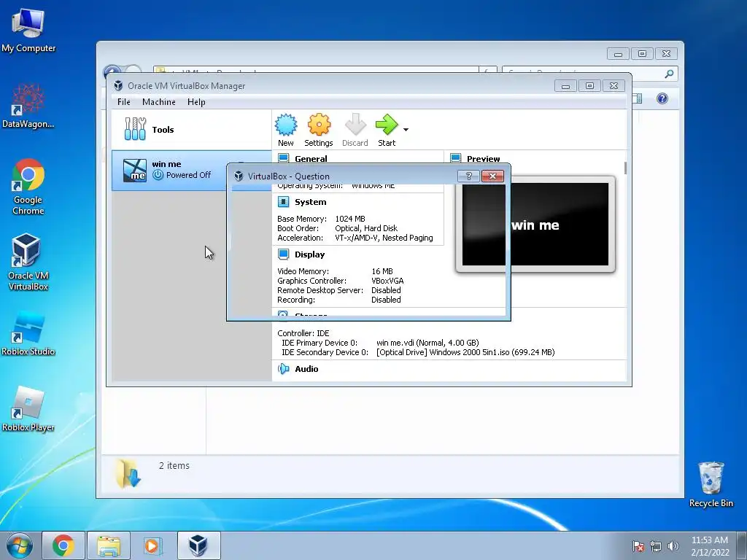Open Start button dropdown arrow

(x=406, y=130)
